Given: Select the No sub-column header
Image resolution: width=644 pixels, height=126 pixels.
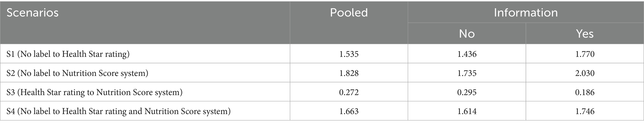Looking at the screenshot, I should pyautogui.click(x=467, y=33).
